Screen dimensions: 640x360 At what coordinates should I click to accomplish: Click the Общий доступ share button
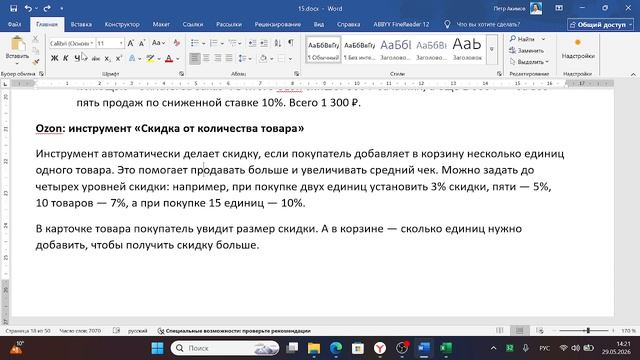pyautogui.click(x=600, y=24)
